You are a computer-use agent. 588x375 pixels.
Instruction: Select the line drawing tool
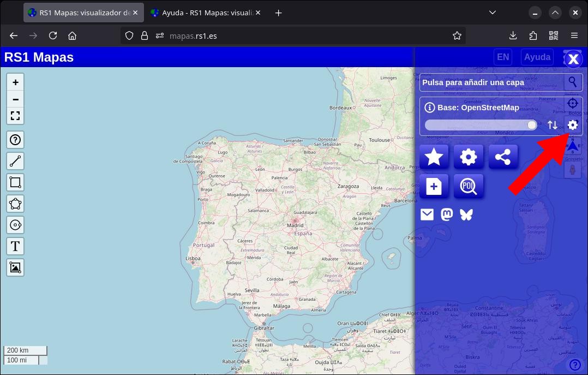click(15, 161)
